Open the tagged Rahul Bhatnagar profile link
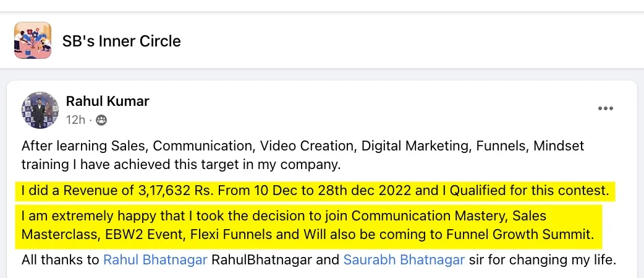644x278 pixels. coord(155,260)
